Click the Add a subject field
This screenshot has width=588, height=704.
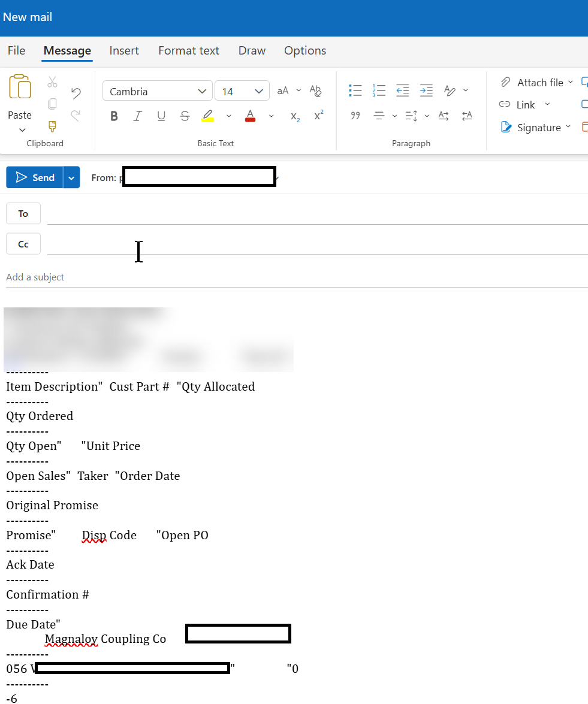pyautogui.click(x=297, y=277)
